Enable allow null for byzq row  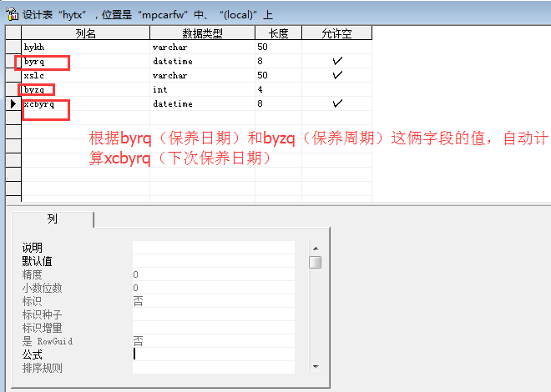pos(337,89)
